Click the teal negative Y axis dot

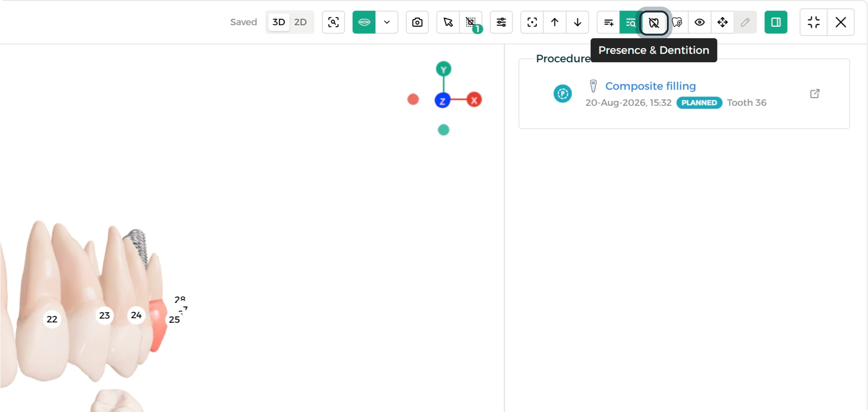(x=444, y=130)
